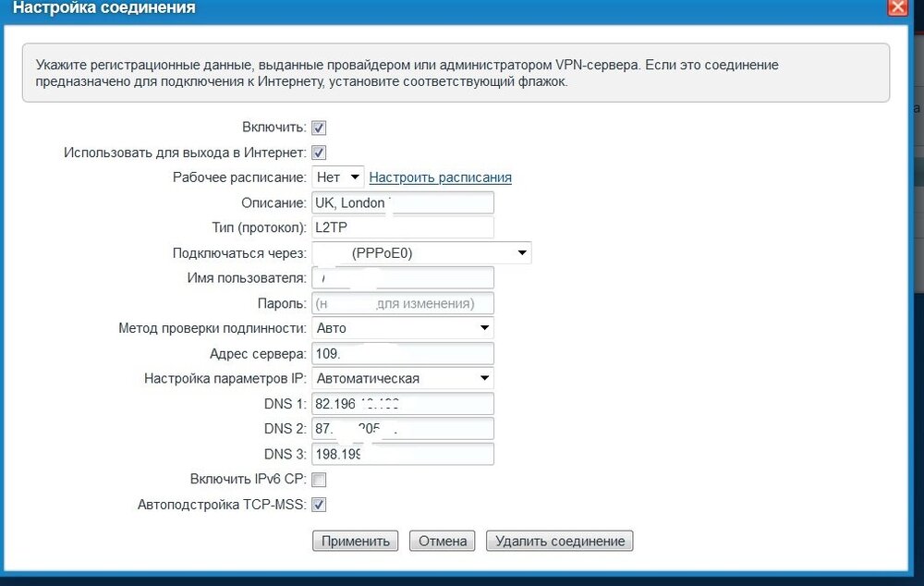Toggle the Включить checkbox
924x586 pixels.
pyautogui.click(x=319, y=128)
